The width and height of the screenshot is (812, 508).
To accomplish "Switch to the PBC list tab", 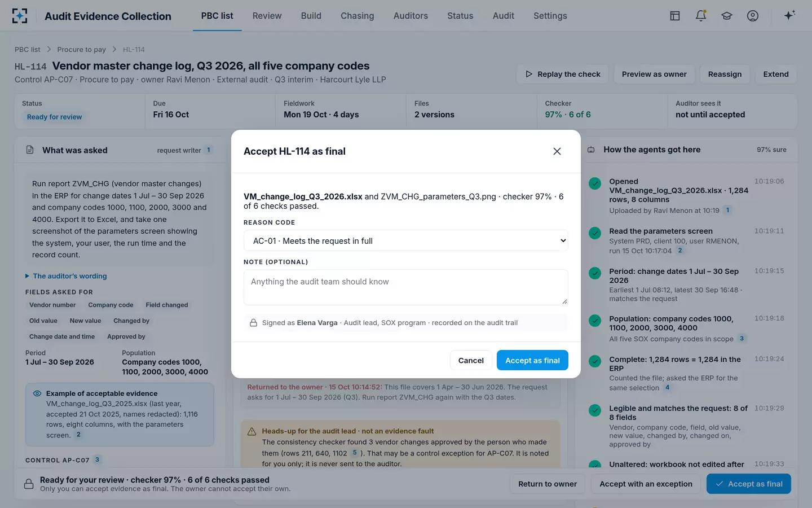I will [217, 16].
